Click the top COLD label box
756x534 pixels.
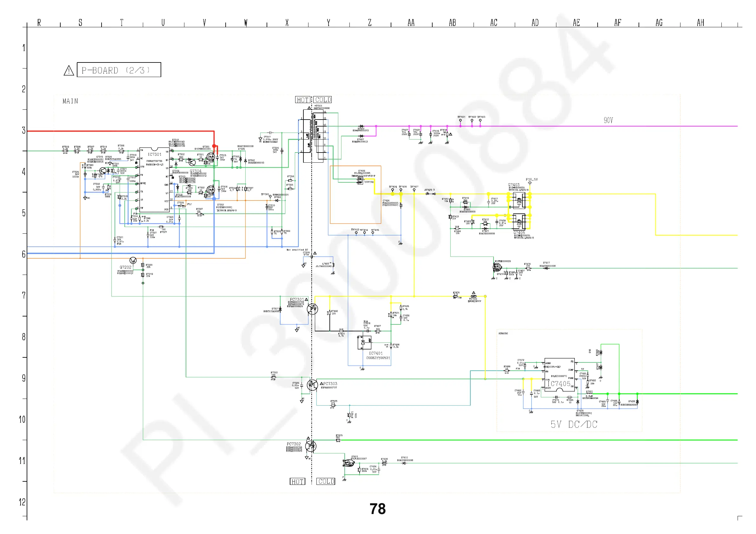tap(323, 100)
